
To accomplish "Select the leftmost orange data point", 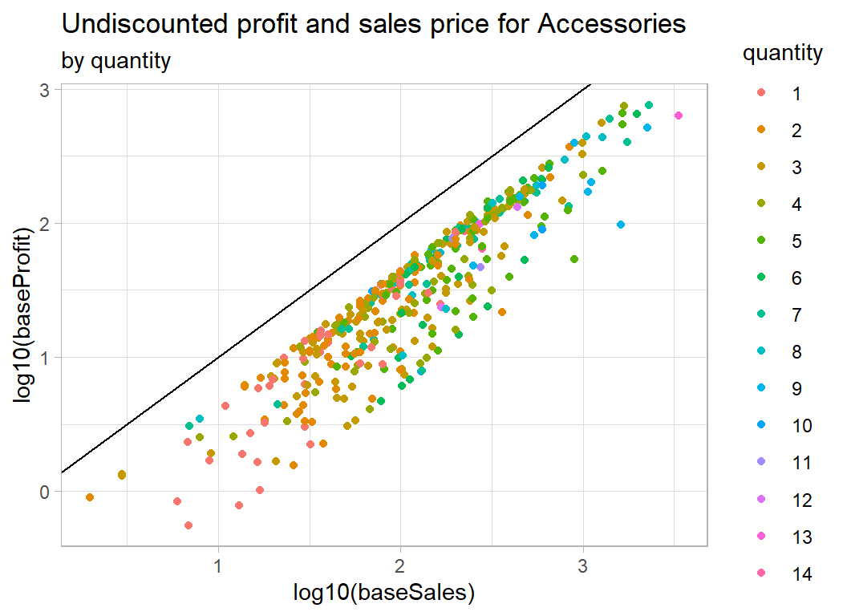I will point(90,497).
